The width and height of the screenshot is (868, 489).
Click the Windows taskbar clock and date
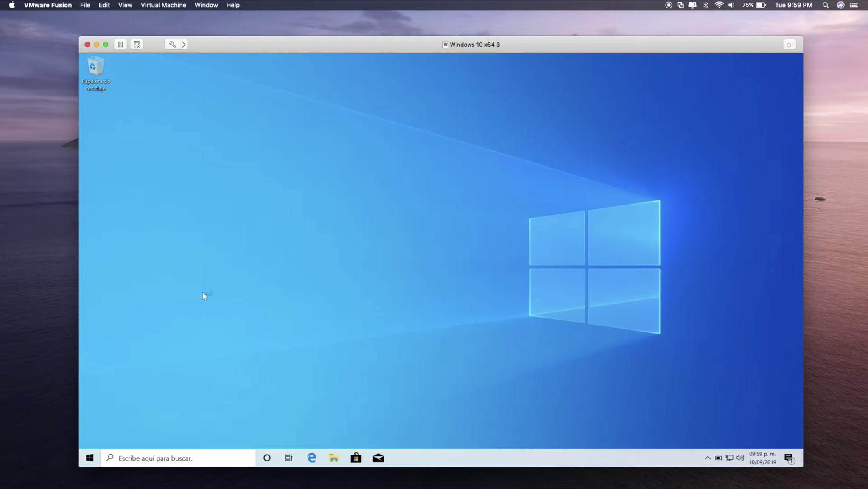[762, 458]
